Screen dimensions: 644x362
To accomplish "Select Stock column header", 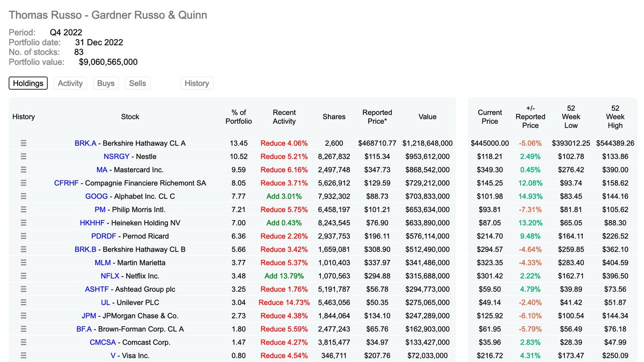I will click(130, 117).
